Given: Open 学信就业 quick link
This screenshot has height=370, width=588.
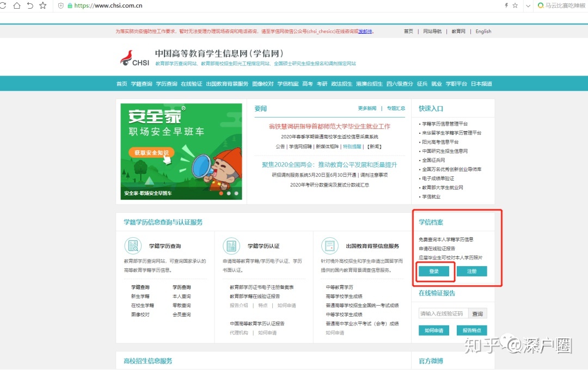Looking at the screenshot, I should pos(431,196).
